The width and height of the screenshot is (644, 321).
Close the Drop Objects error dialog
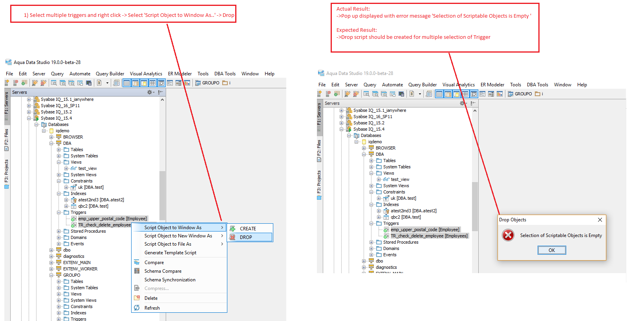pyautogui.click(x=600, y=220)
